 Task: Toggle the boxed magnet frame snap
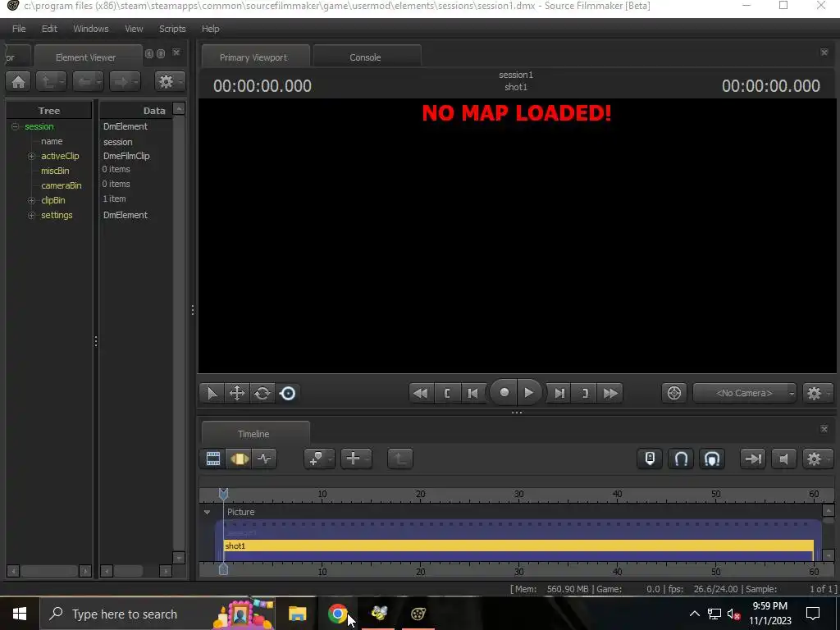712,459
